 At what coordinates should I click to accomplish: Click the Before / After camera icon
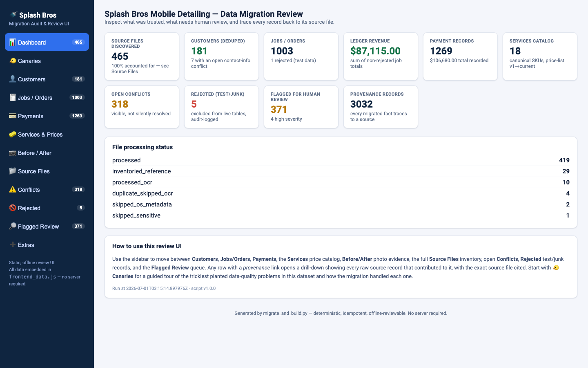click(13, 153)
